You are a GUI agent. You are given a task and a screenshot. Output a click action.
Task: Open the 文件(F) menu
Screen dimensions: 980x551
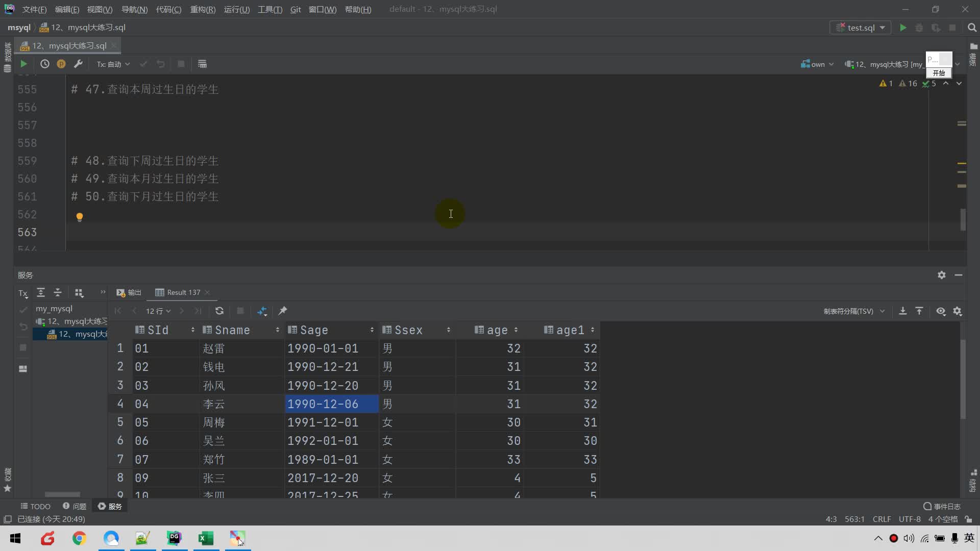click(x=34, y=9)
